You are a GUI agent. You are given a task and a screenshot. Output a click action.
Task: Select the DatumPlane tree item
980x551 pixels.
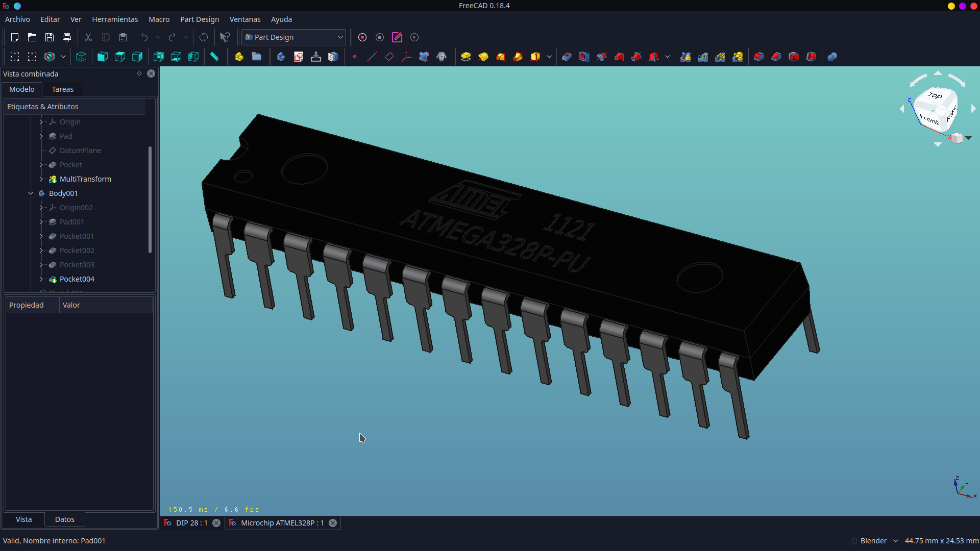coord(80,151)
